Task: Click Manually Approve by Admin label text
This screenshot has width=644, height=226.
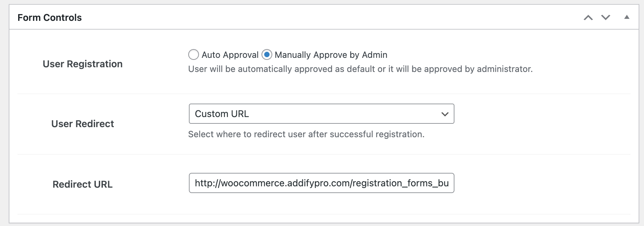Action: coord(331,55)
